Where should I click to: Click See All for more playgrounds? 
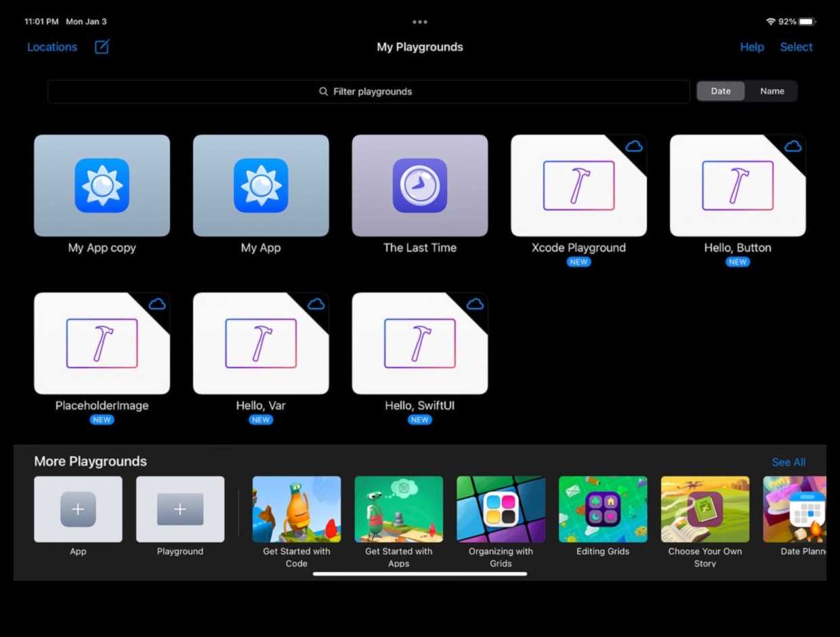pyautogui.click(x=789, y=462)
